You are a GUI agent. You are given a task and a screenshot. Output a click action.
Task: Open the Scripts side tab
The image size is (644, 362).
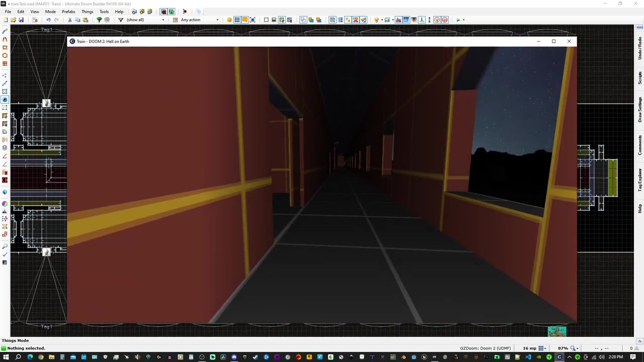[x=640, y=78]
